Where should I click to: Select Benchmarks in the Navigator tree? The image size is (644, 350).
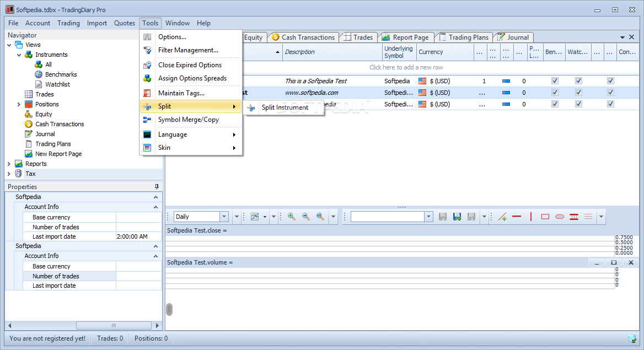click(61, 74)
